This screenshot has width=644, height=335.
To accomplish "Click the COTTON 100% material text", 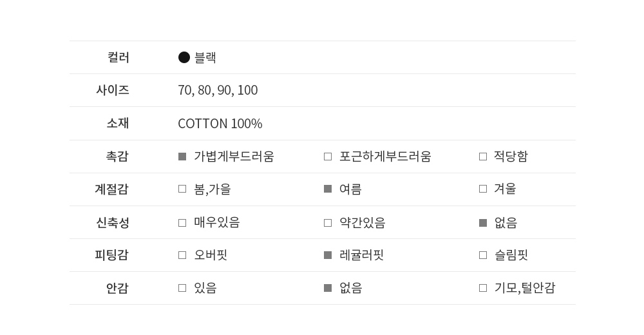I will 220,124.
